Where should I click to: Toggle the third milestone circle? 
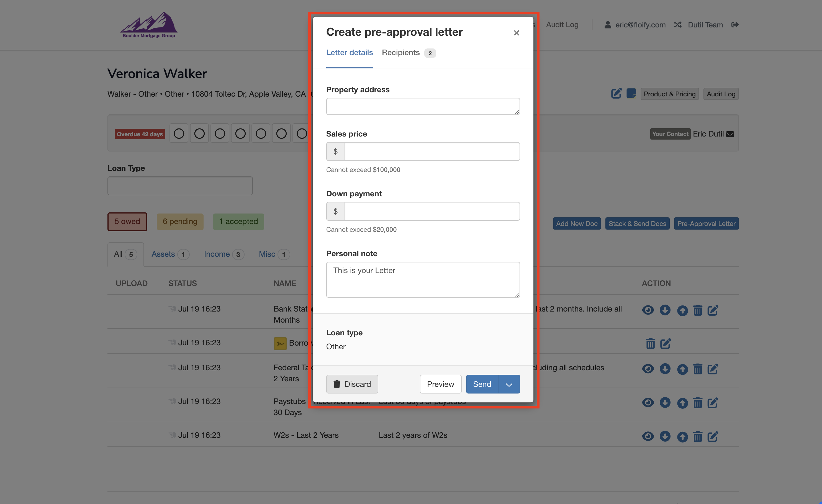(x=220, y=133)
